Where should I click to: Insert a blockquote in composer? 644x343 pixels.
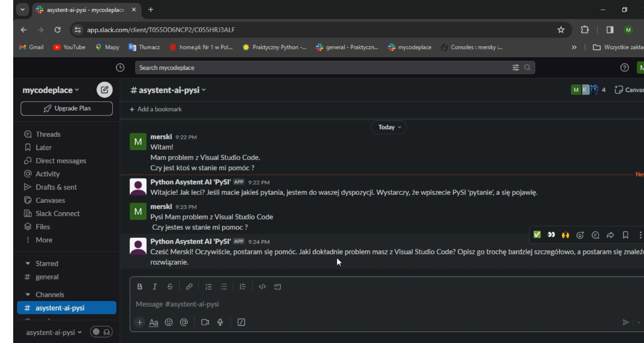click(x=243, y=286)
